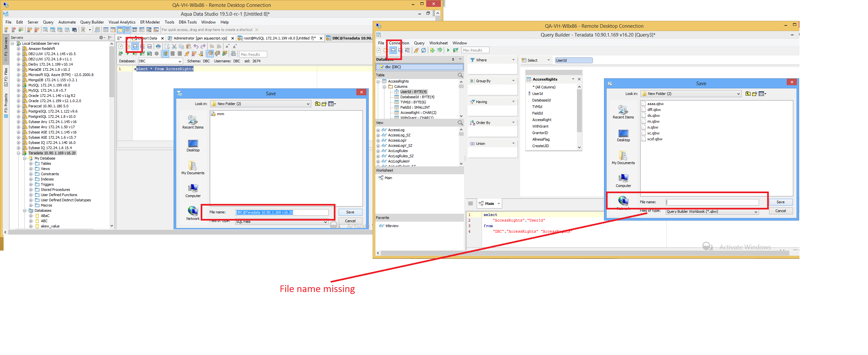
Task: Expand the AccessLog view node
Action: pos(378,130)
